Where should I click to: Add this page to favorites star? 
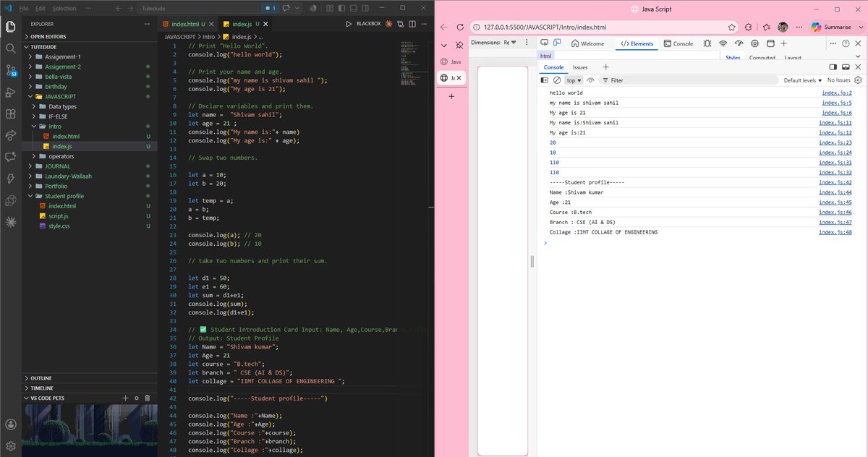pos(731,27)
